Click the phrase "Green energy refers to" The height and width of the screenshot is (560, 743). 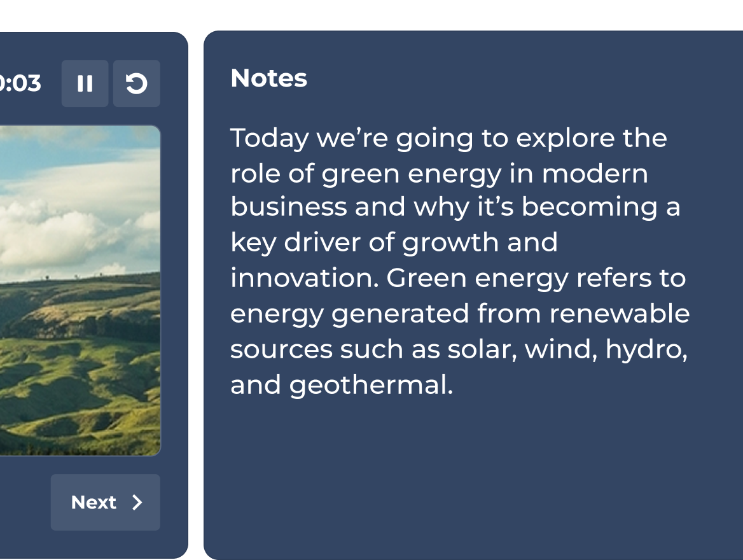[x=536, y=279]
